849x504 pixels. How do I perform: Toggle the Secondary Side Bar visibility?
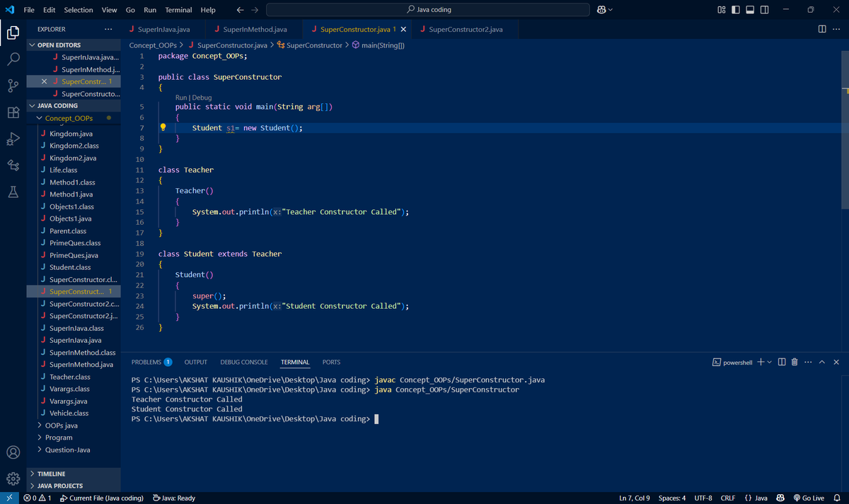pos(766,9)
